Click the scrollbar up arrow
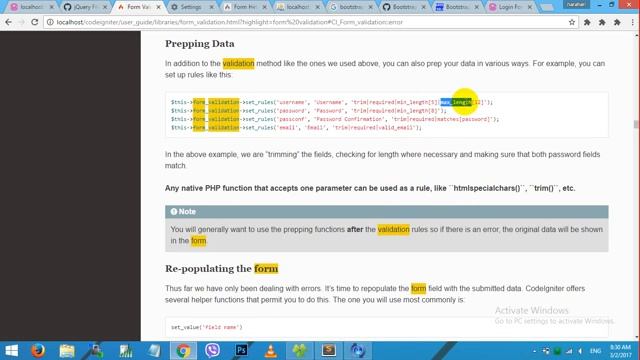Viewport: 640px width, 360px height. click(x=636, y=35)
